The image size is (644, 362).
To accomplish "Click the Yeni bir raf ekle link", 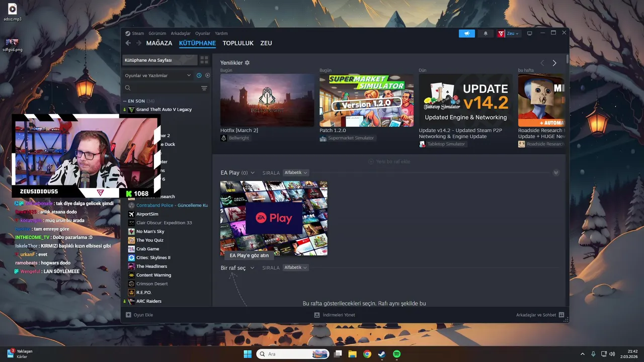I will (389, 161).
